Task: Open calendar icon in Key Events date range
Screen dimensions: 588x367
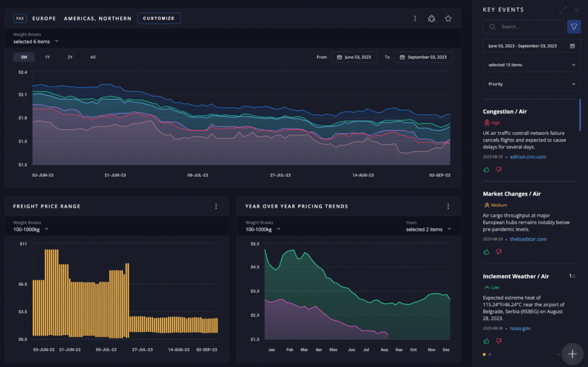Action: click(x=572, y=46)
